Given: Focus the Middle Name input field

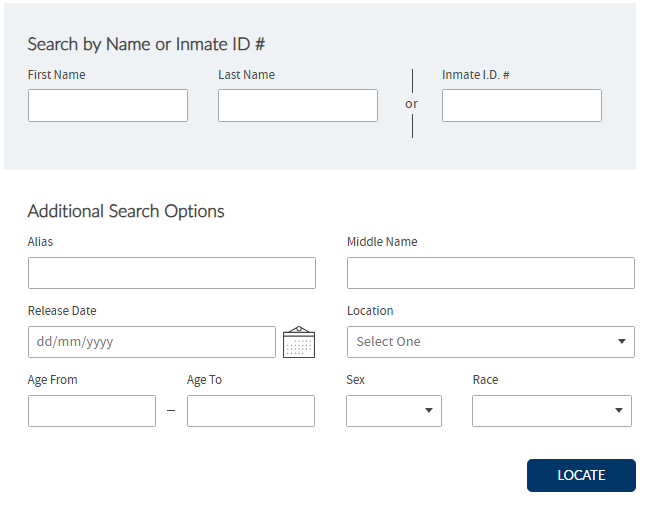Looking at the screenshot, I should [490, 273].
